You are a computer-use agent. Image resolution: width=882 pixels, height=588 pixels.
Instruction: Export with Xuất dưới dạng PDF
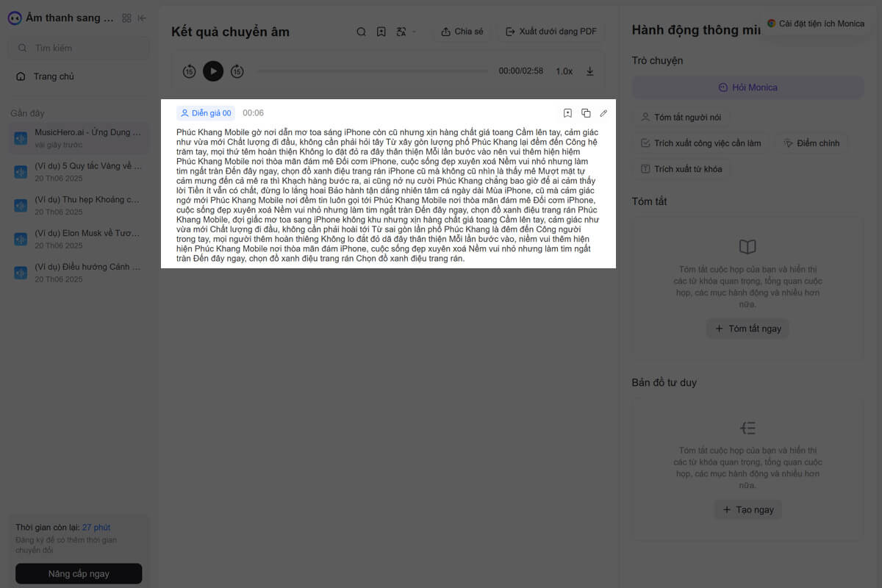pos(551,32)
